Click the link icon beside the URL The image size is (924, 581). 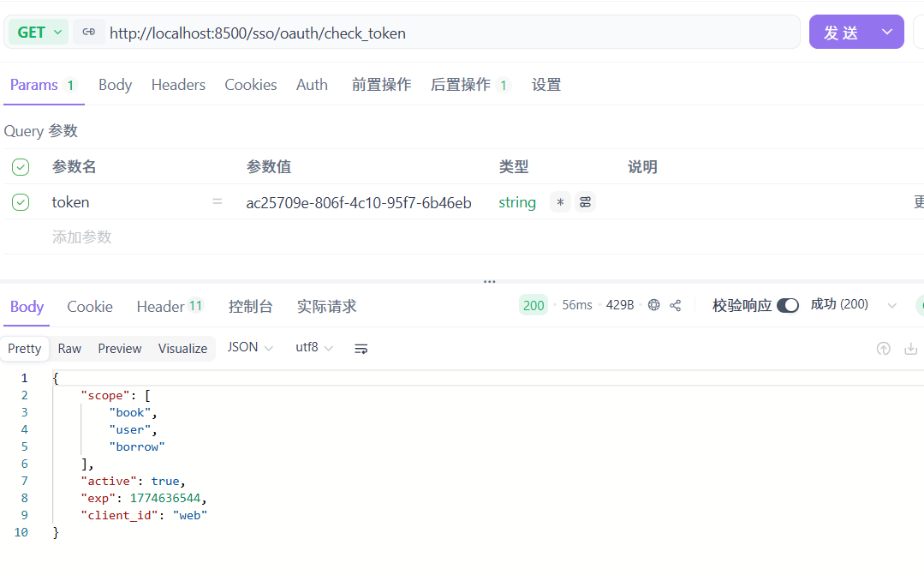[x=89, y=32]
